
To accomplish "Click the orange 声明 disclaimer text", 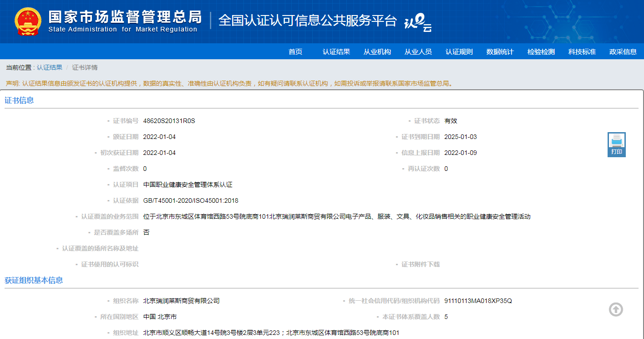I will (229, 83).
